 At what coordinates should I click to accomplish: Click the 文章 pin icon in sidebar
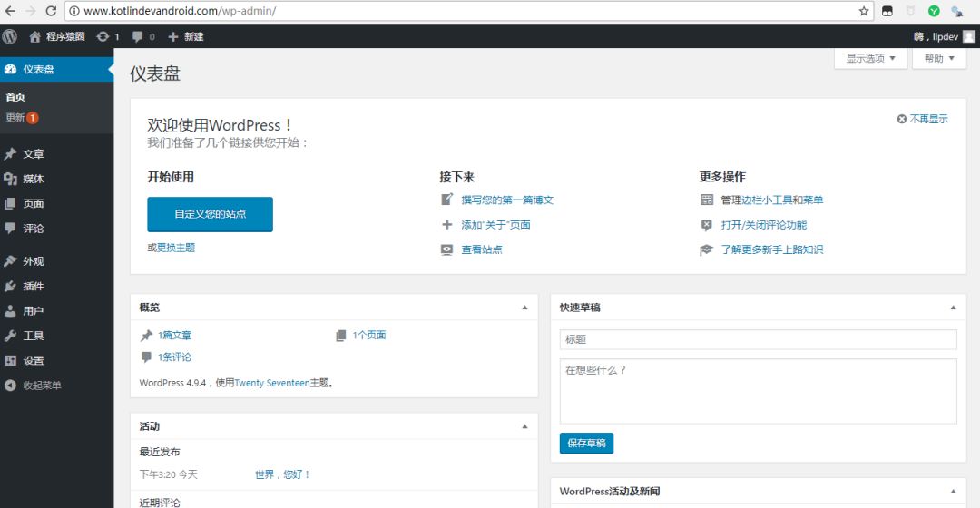[10, 153]
